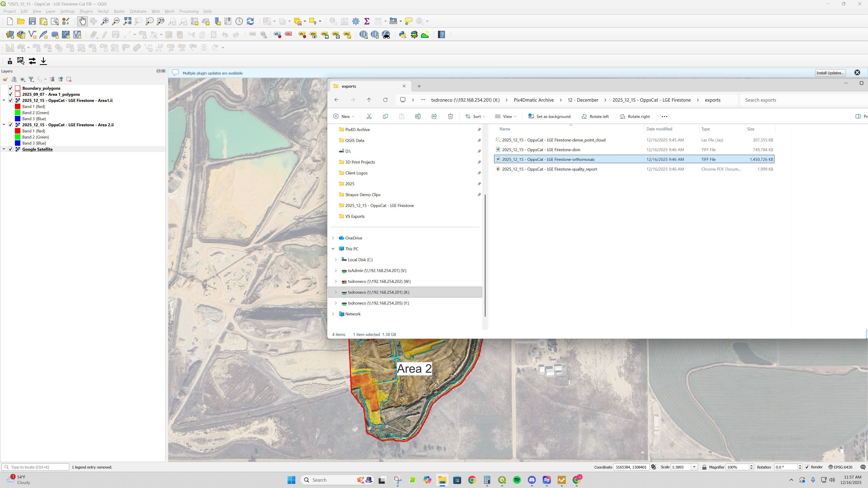Open the New dropdown in File Explorer
Screen dimensions: 868x488
point(344,117)
